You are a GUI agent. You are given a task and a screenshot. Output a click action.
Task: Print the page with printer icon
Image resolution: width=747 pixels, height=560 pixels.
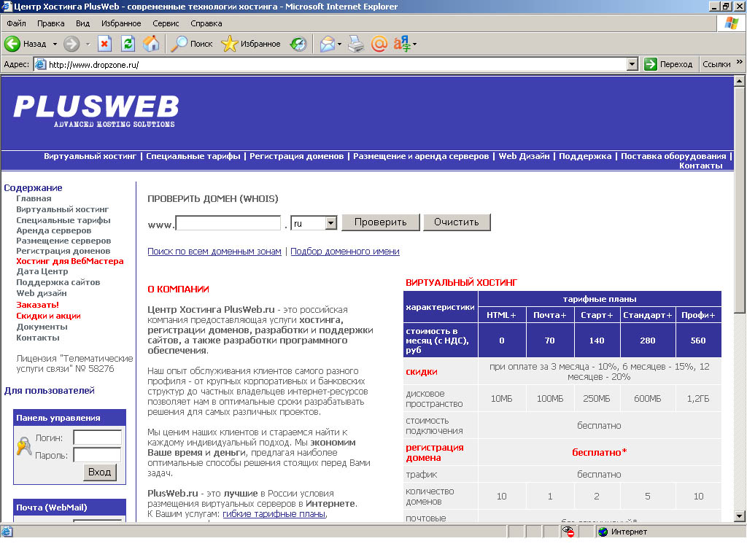coord(355,44)
